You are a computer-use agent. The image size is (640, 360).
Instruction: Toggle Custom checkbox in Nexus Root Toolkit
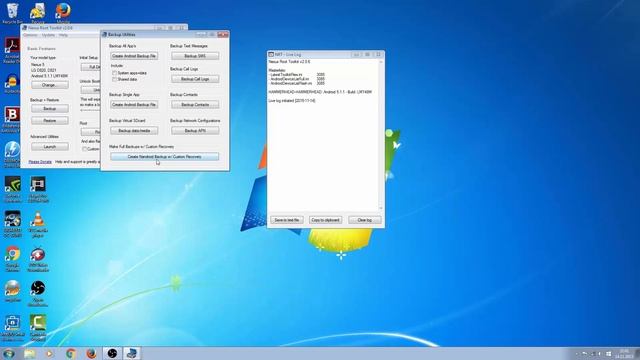point(84,149)
